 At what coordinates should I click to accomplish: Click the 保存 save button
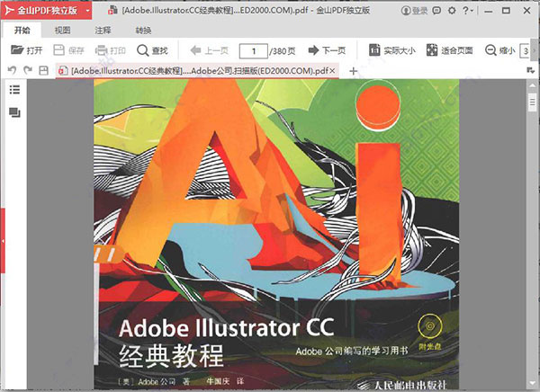69,50
